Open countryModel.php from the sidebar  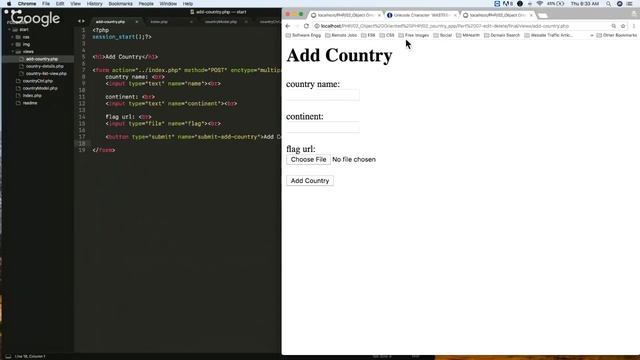pos(40,88)
